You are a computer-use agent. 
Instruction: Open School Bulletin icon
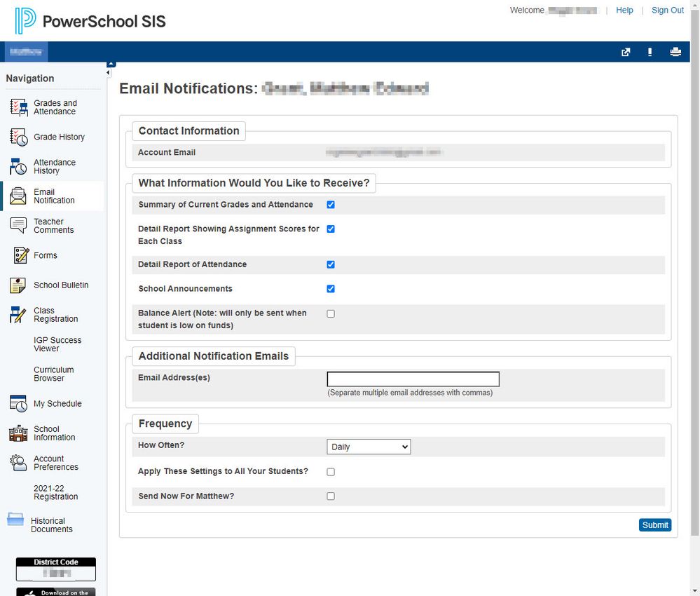tap(18, 285)
